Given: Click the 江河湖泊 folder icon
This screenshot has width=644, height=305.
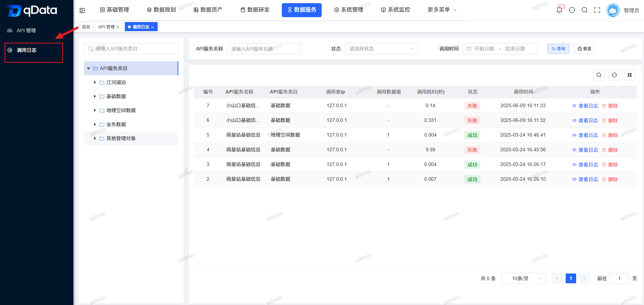Looking at the screenshot, I should point(102,82).
